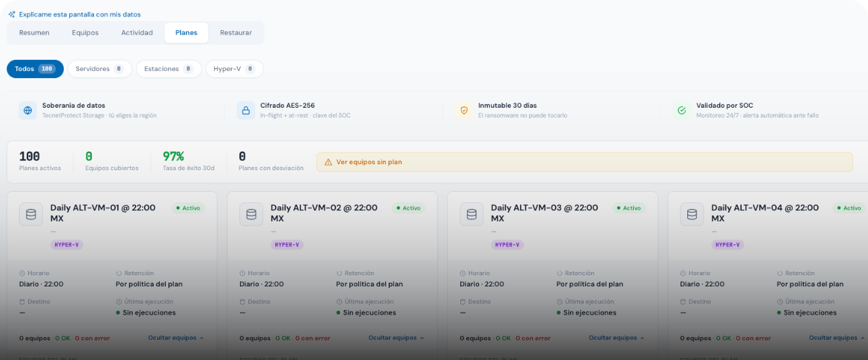Click the checkmark icon for Validado por SOC
Image resolution: width=868 pixels, height=360 pixels.
682,110
